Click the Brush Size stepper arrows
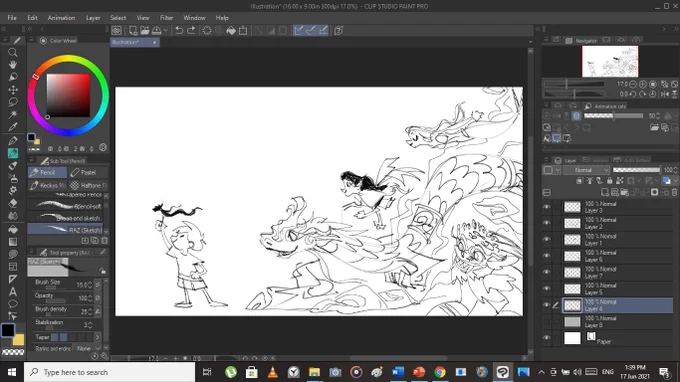Screen dimensions: 680x382 click(x=90, y=285)
